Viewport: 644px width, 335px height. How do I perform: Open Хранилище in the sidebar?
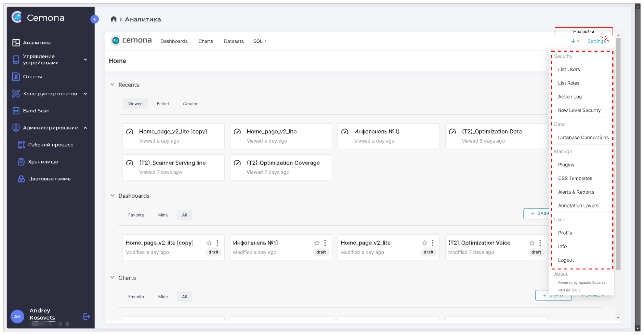tap(43, 162)
